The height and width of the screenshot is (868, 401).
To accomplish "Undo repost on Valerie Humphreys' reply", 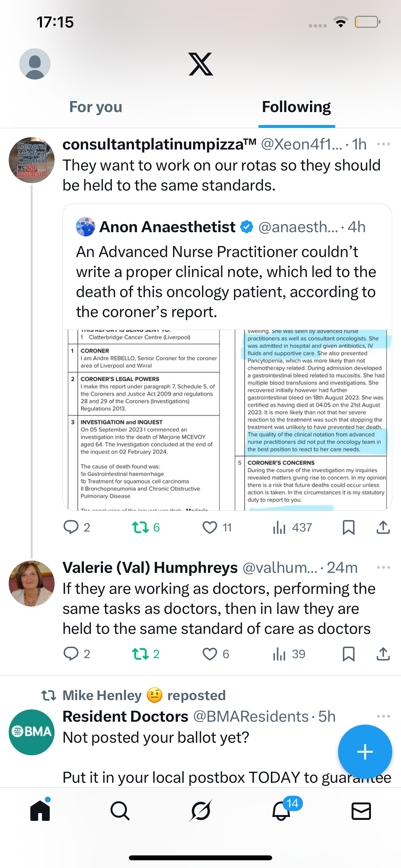I will pyautogui.click(x=140, y=654).
